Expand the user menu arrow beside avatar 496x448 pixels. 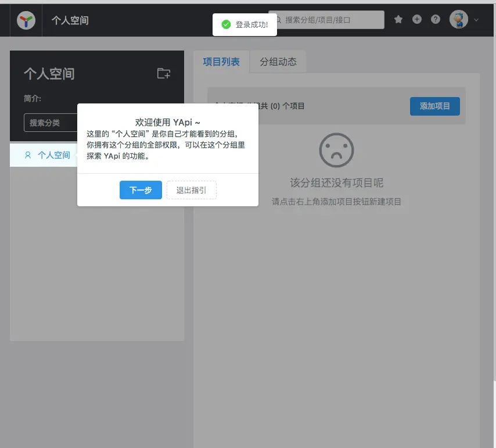point(476,20)
